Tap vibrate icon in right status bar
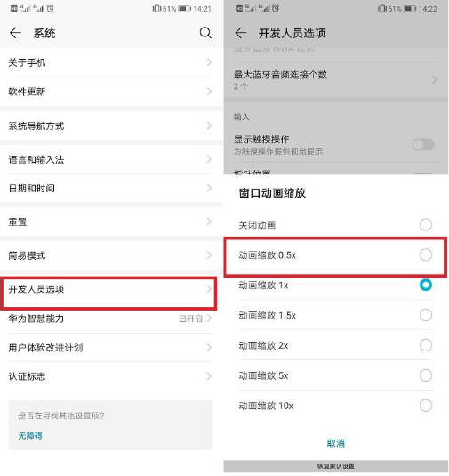Image resolution: width=449 pixels, height=476 pixels. point(381,9)
